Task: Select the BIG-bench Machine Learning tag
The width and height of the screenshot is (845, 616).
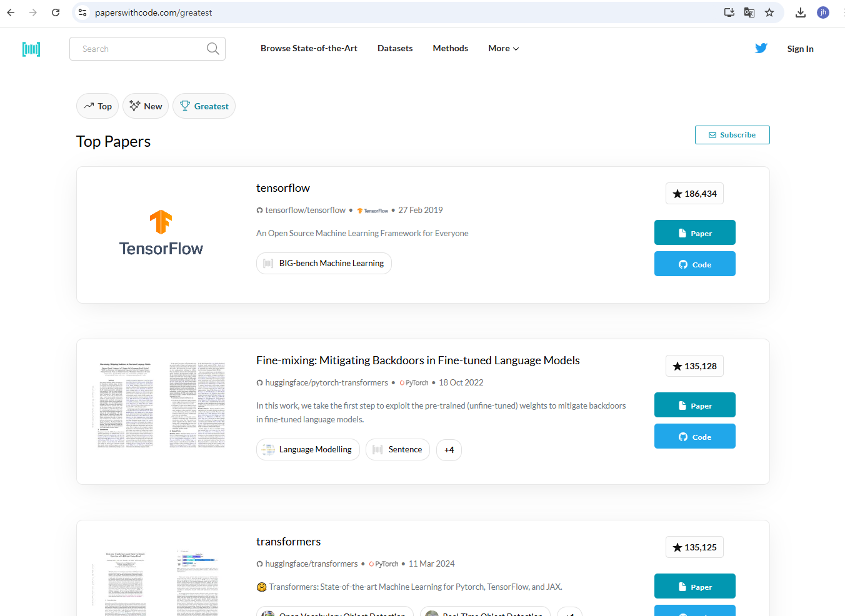Action: (324, 263)
